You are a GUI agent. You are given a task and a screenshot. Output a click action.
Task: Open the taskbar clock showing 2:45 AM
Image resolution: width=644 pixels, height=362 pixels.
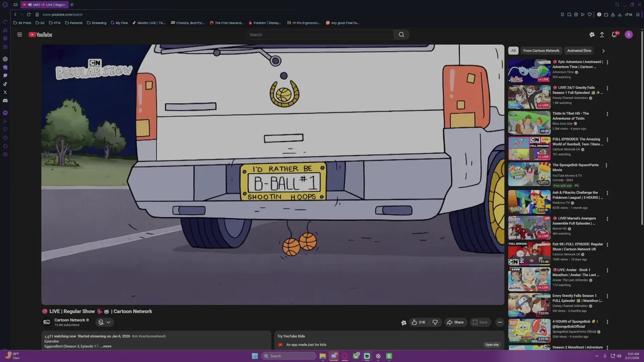pyautogui.click(x=632, y=356)
